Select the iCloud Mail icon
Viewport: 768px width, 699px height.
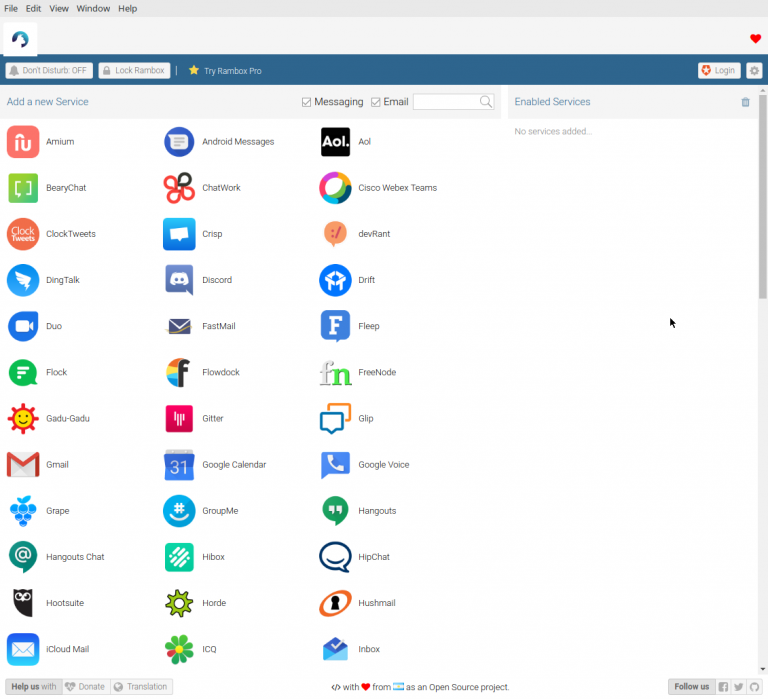(x=23, y=650)
